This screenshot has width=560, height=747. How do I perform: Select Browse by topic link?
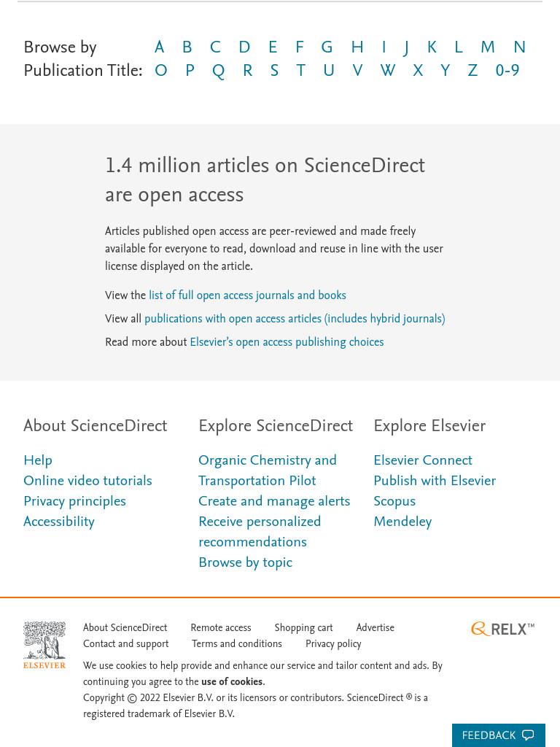[245, 562]
